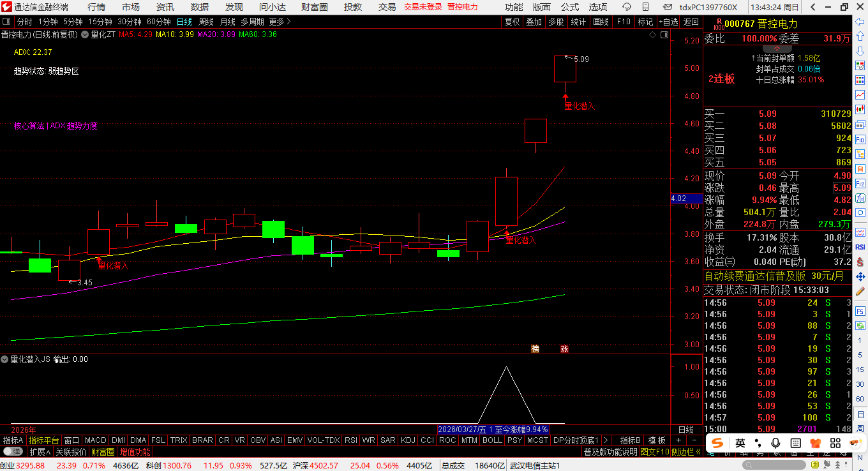Click the 叠加 overlay button

pyautogui.click(x=534, y=22)
